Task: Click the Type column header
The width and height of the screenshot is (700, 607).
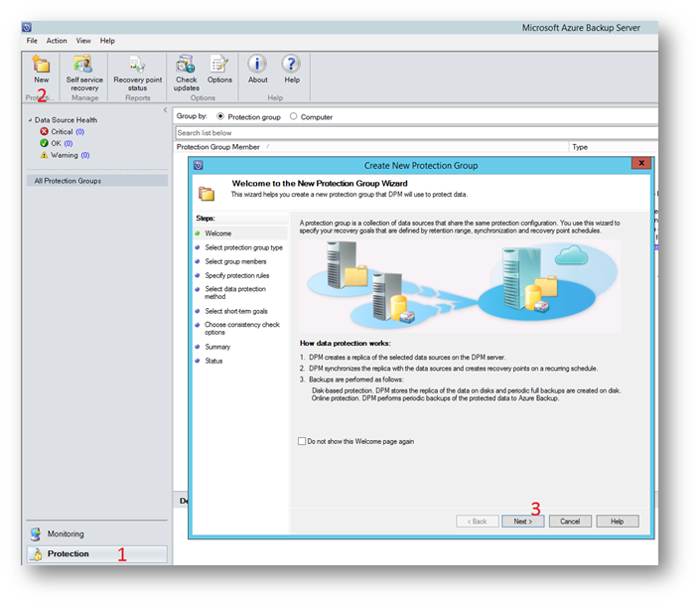Action: [x=614, y=147]
